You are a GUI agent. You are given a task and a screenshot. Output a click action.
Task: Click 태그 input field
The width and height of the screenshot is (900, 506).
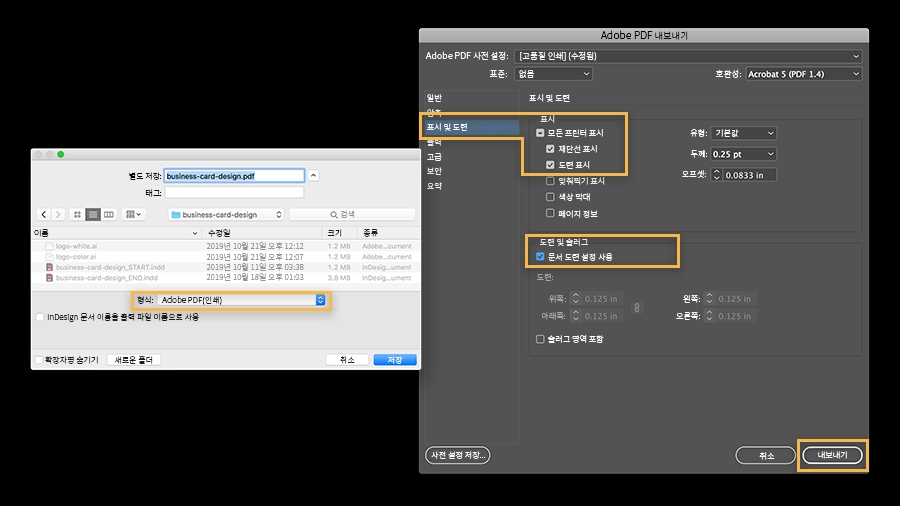tap(234, 193)
